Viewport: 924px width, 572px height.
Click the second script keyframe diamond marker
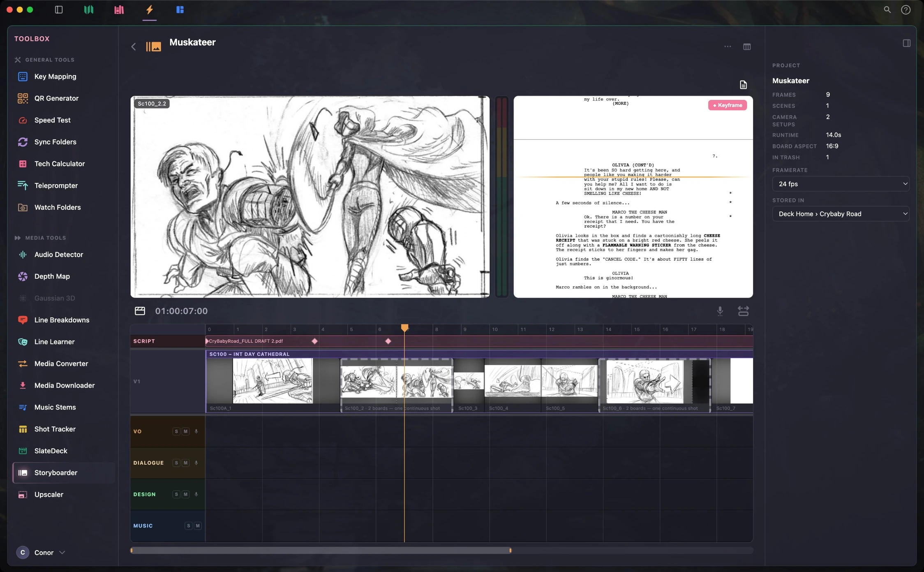point(388,341)
